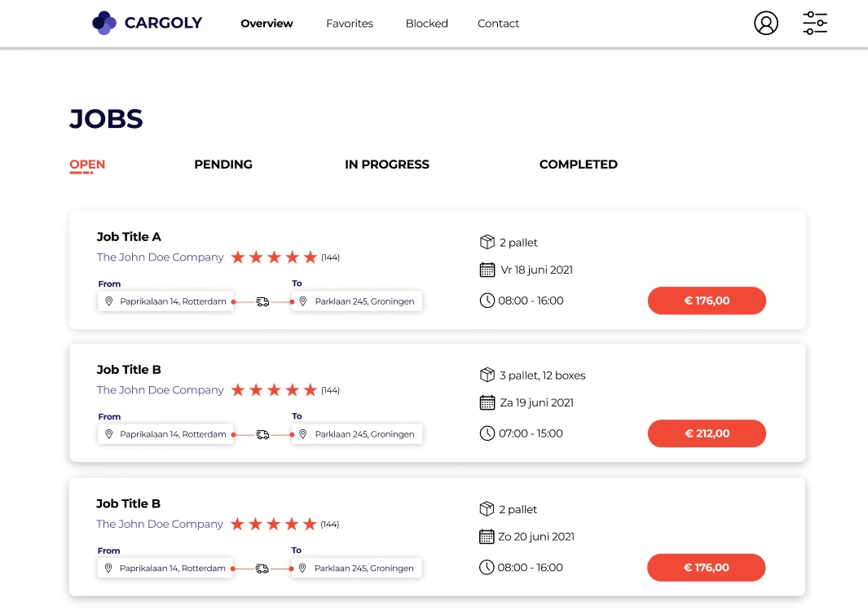Click the calendar icon beside 'Za 19 juni 2021'
The width and height of the screenshot is (868, 615).
point(487,402)
